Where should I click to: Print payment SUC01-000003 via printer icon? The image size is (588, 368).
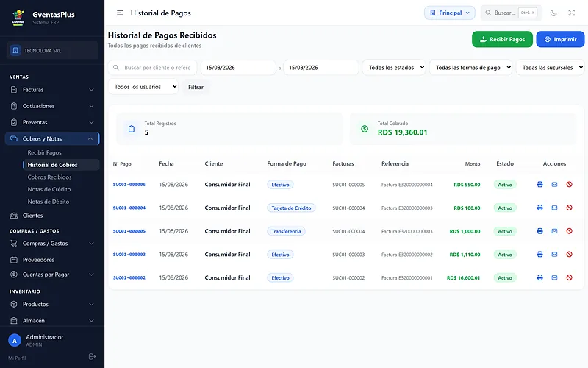coord(539,254)
